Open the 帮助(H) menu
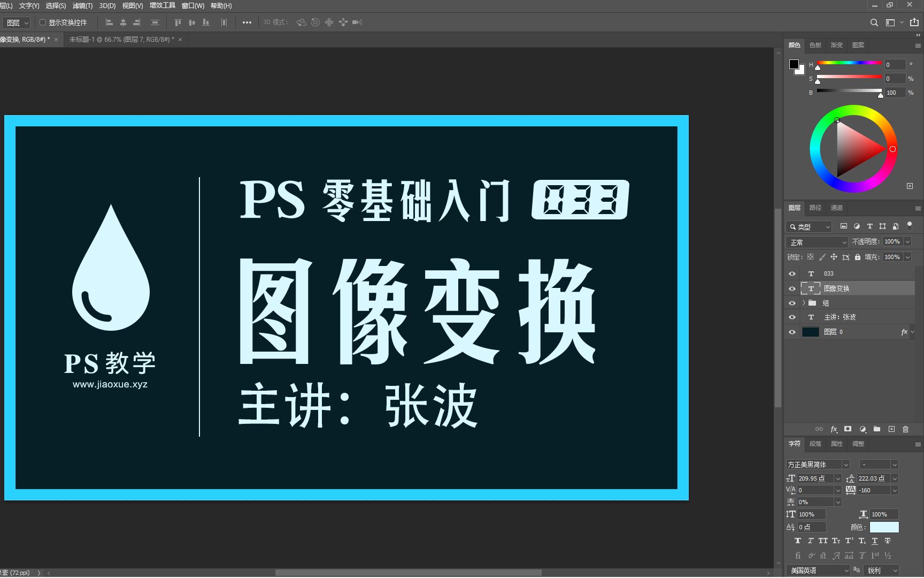The width and height of the screenshot is (924, 578). (x=221, y=6)
